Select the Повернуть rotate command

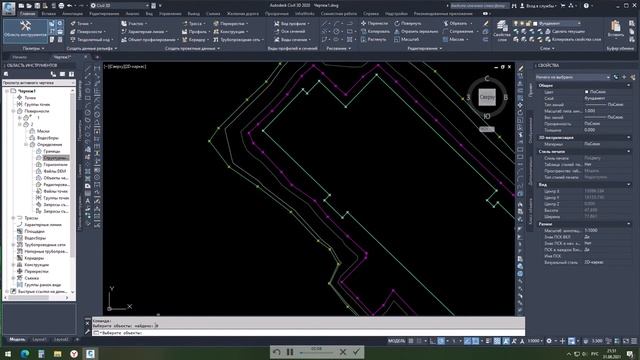[x=408, y=24]
